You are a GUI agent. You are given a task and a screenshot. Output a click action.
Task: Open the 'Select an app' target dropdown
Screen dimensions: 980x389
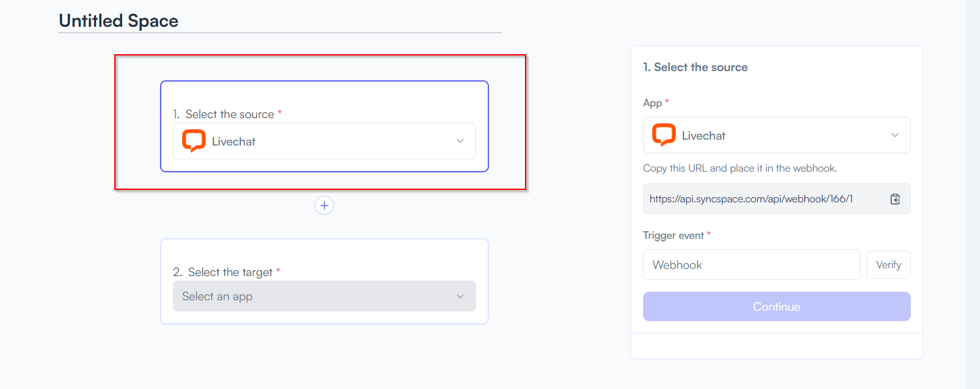[x=324, y=296]
